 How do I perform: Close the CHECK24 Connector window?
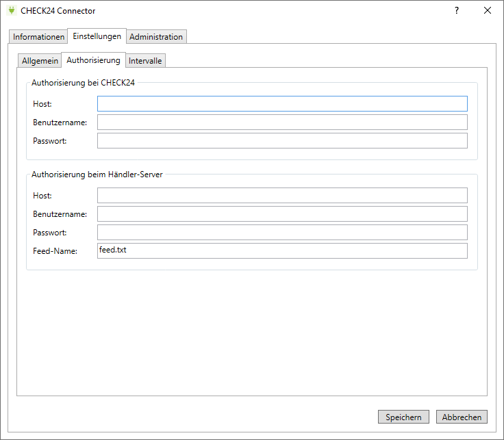(488, 11)
